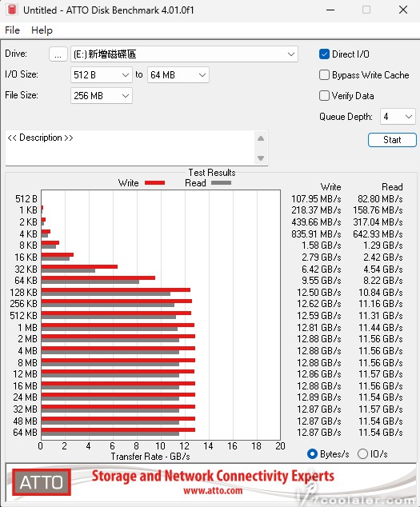
Task: Tick the Verify Data checkbox
Action: click(x=324, y=96)
